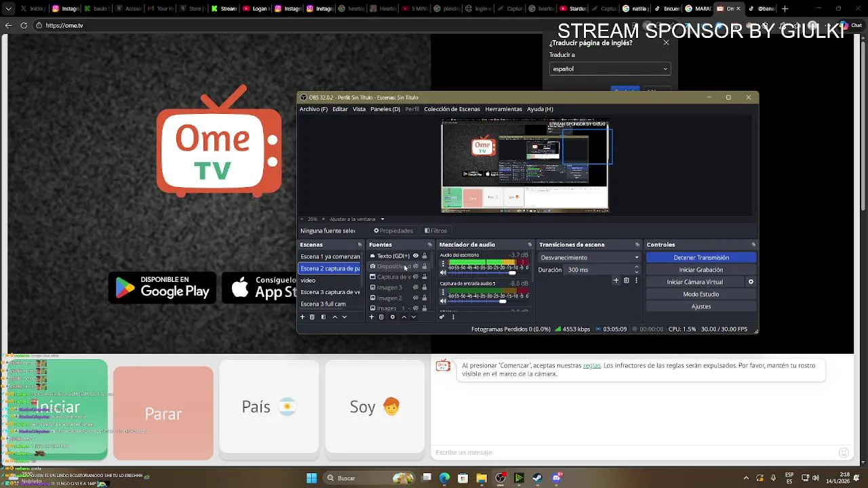The height and width of the screenshot is (488, 868).
Task: Add a scene transition with plus icon
Action: click(x=616, y=281)
